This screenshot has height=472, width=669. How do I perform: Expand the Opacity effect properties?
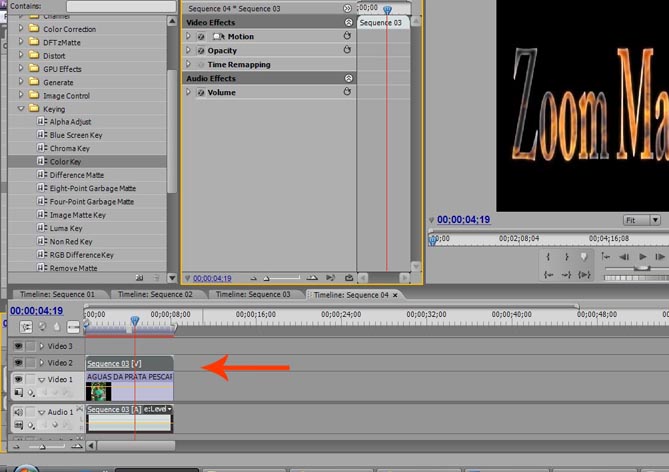click(189, 50)
